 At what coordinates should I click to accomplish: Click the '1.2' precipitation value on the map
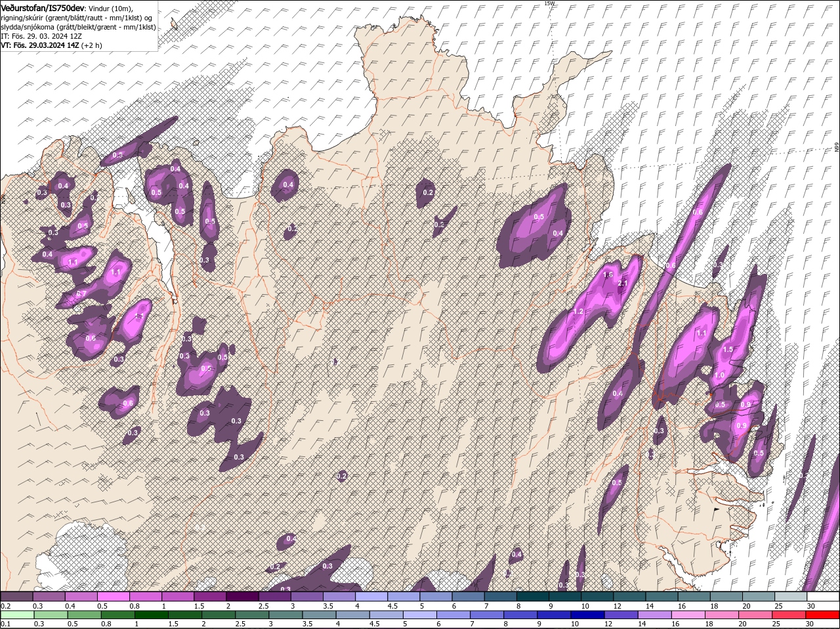(x=578, y=311)
